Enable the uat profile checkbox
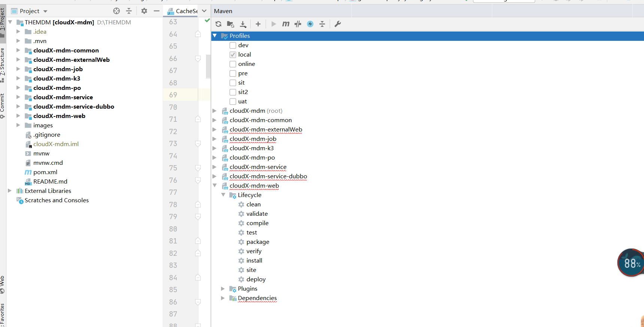Viewport: 644px width, 327px height. [x=233, y=102]
